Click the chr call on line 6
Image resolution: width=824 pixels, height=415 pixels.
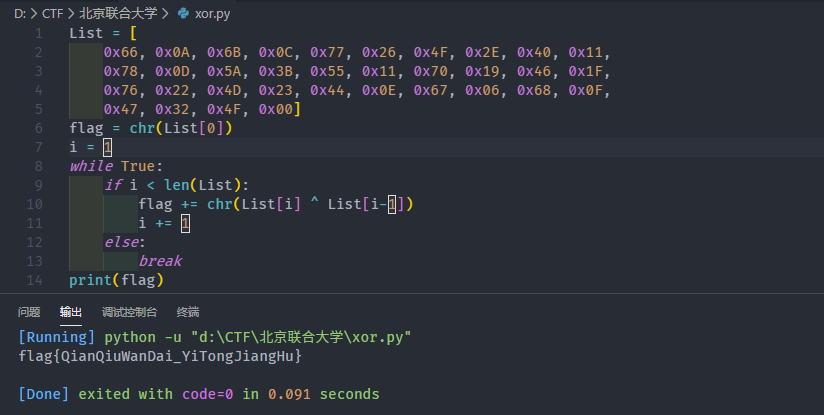[142, 128]
